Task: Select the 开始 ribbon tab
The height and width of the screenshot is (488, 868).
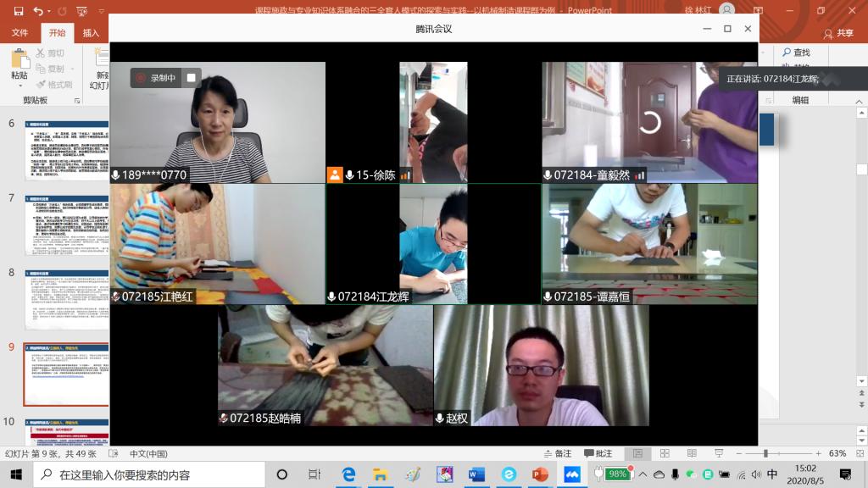Action: coord(57,33)
